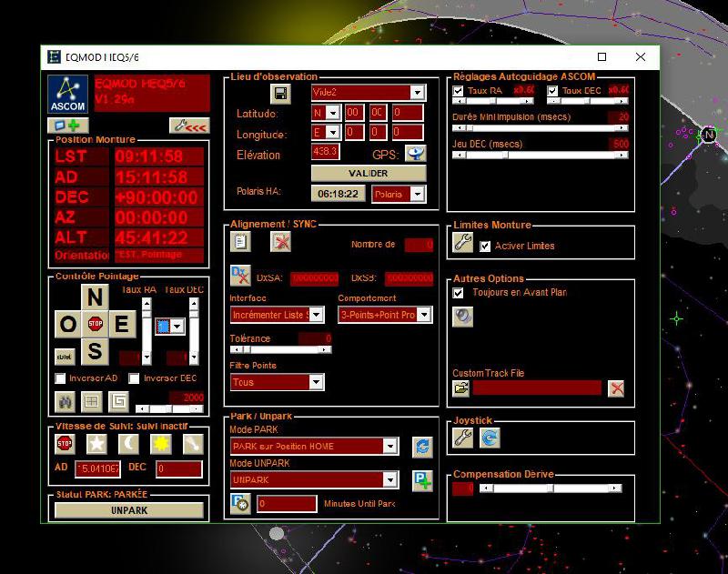Click the add display button with green plus
This screenshot has width=728, height=574.
(x=67, y=126)
